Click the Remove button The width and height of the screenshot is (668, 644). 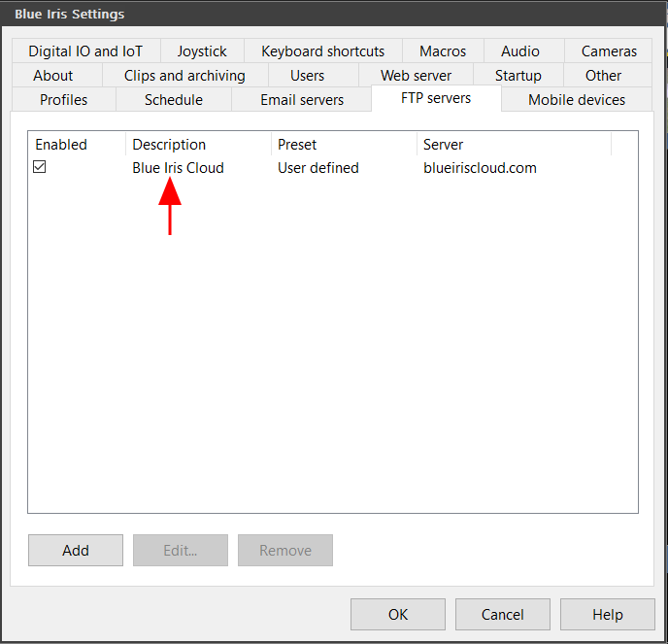click(285, 550)
